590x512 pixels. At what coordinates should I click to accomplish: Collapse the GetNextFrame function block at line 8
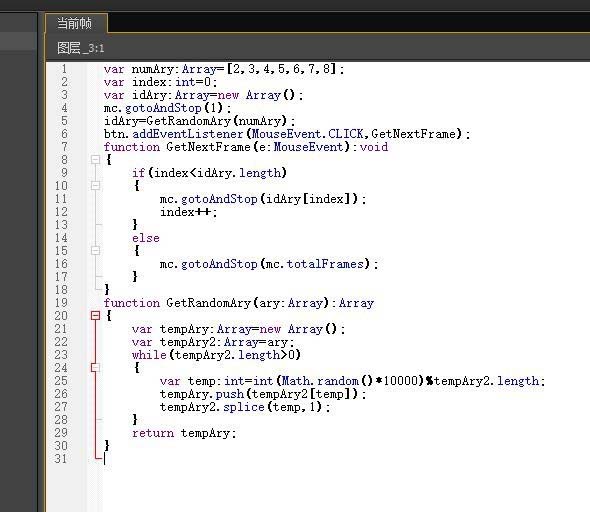click(95, 160)
